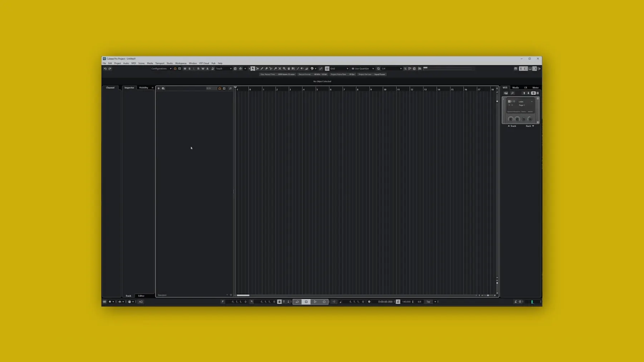Open the MIDI menu
644x362 pixels.
tap(133, 63)
